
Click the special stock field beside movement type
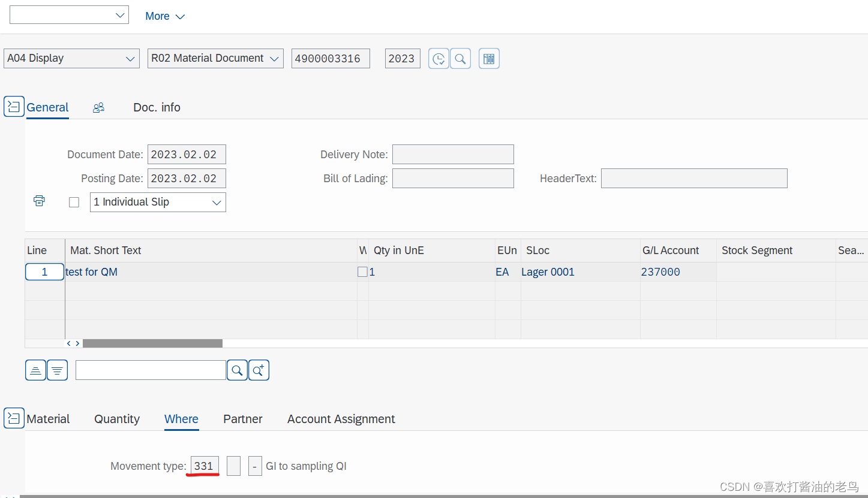click(233, 466)
